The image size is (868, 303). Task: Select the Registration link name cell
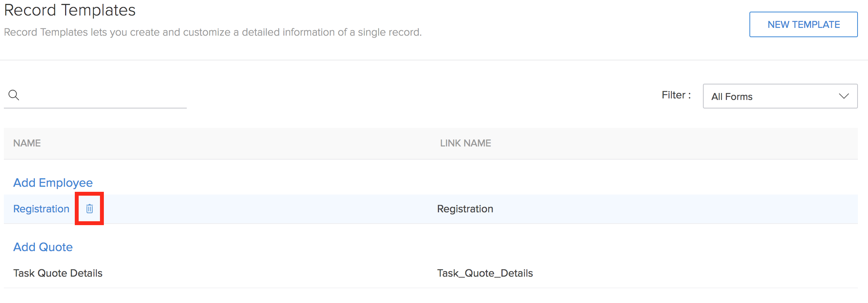465,209
